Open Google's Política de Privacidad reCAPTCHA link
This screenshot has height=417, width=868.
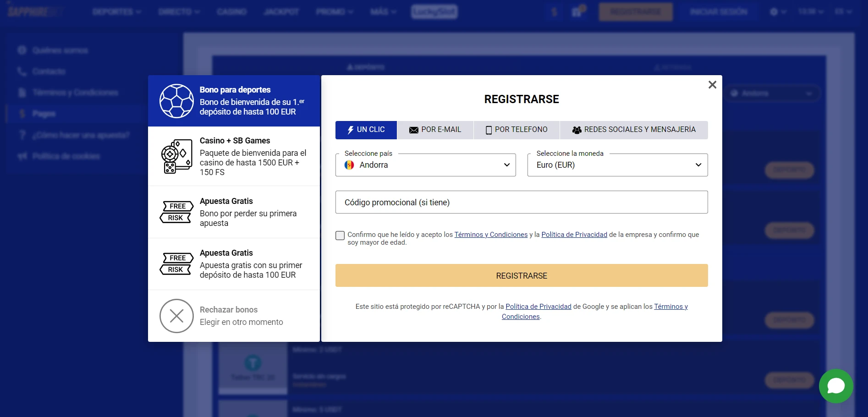pyautogui.click(x=538, y=307)
